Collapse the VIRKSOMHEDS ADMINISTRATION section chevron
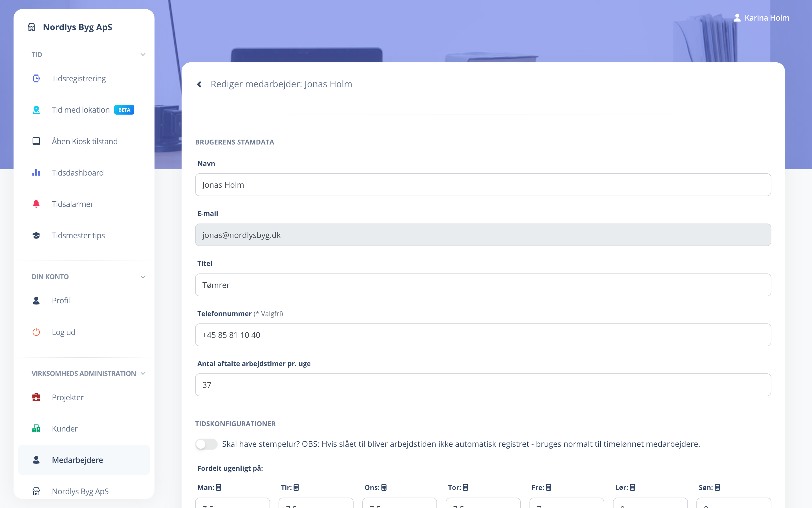 click(143, 374)
